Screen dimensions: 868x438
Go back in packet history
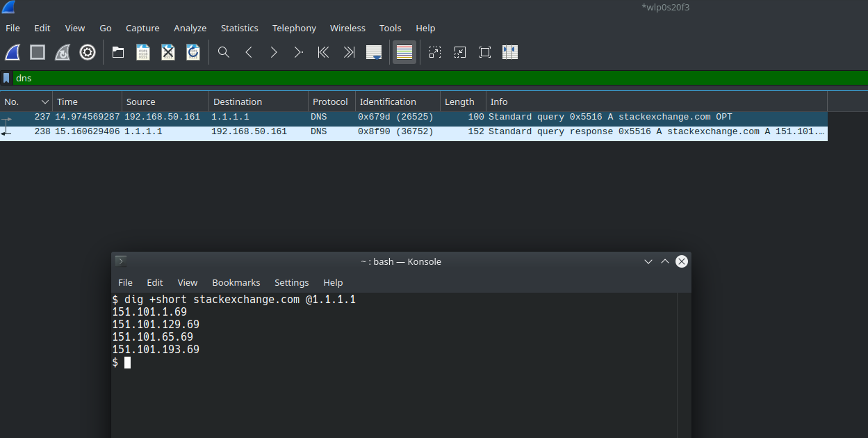click(x=248, y=51)
